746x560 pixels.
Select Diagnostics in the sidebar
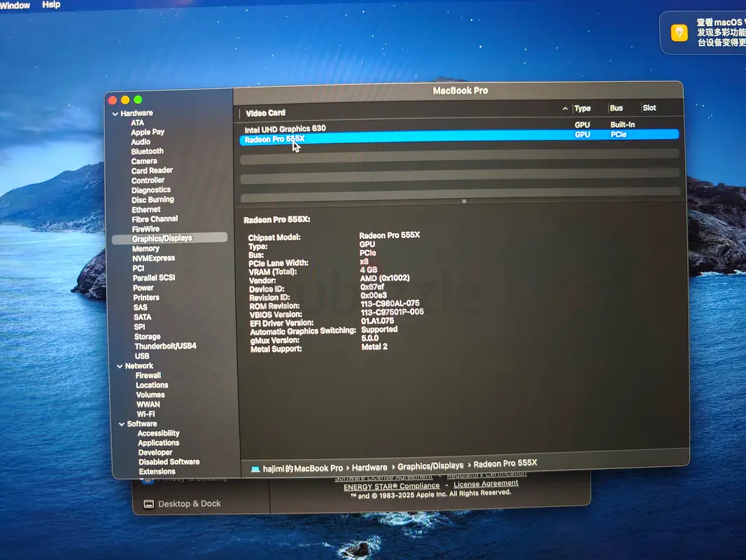[151, 190]
